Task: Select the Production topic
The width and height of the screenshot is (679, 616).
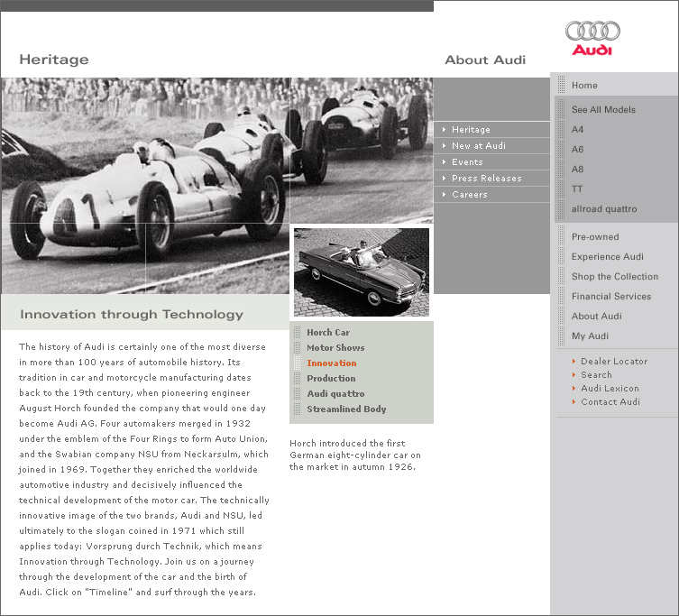Action: [x=331, y=378]
